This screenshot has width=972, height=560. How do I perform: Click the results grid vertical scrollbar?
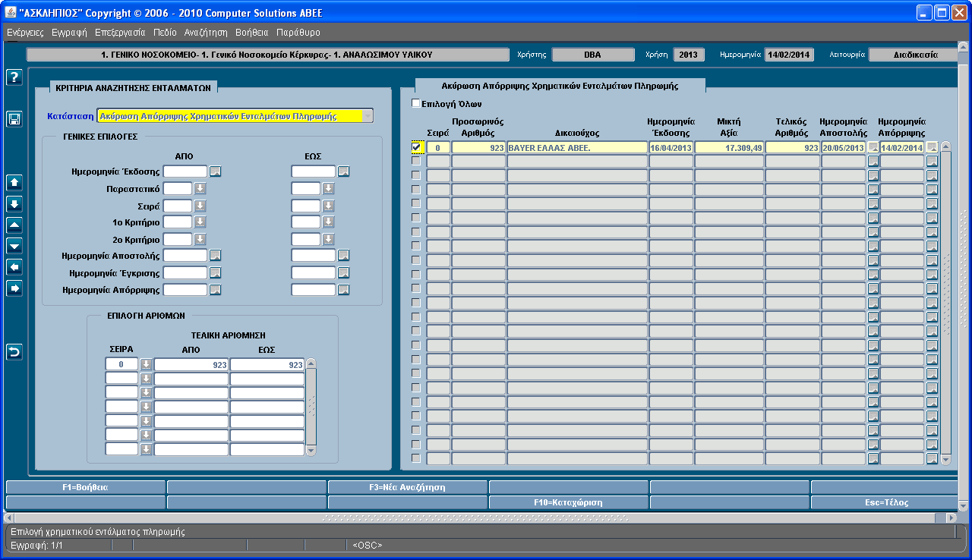pyautogui.click(x=945, y=304)
